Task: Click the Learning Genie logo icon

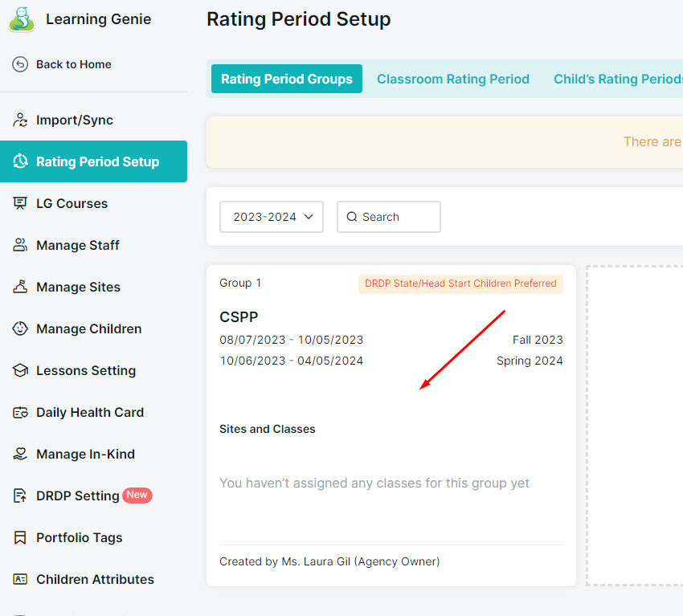Action: pyautogui.click(x=22, y=19)
